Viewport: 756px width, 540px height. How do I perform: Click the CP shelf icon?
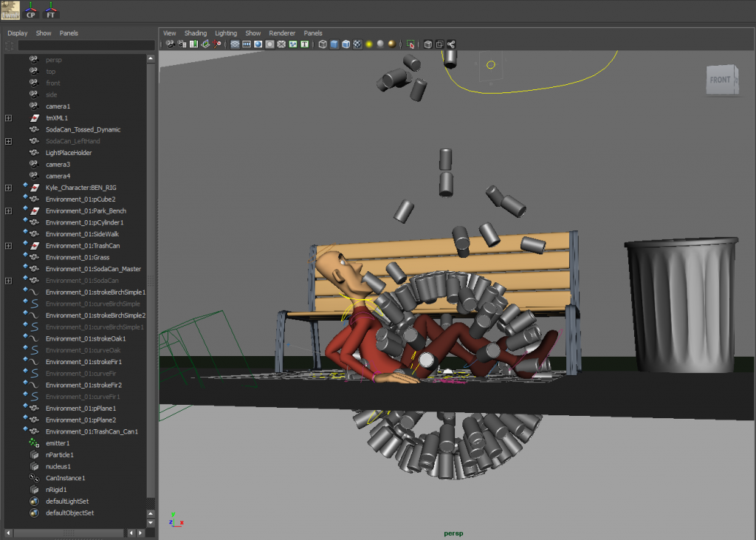pos(31,10)
